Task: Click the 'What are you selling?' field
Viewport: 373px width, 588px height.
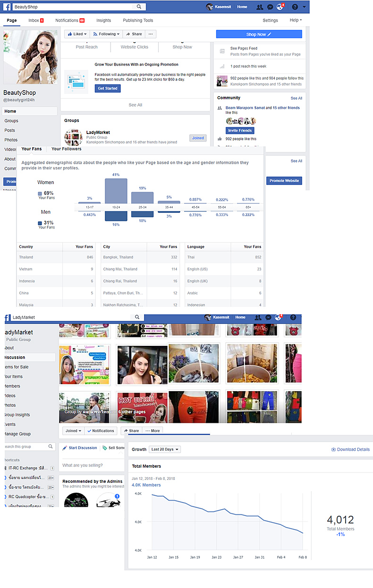Action: pos(93,465)
